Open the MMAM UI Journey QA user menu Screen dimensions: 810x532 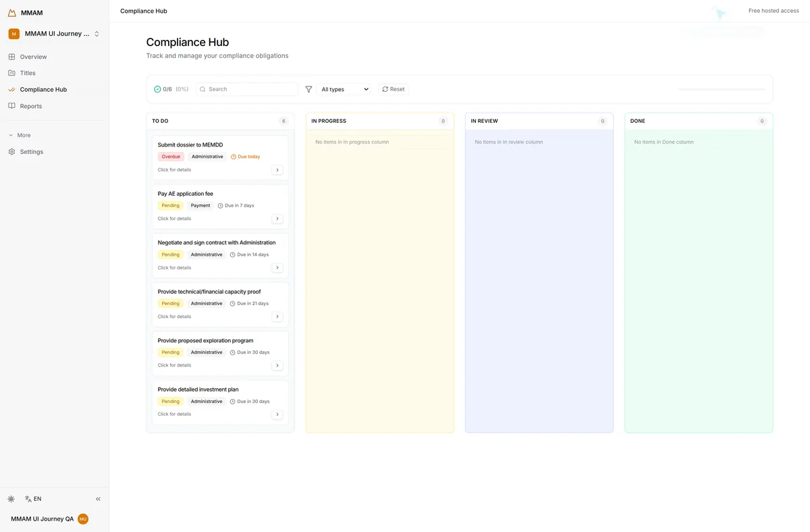pos(50,519)
